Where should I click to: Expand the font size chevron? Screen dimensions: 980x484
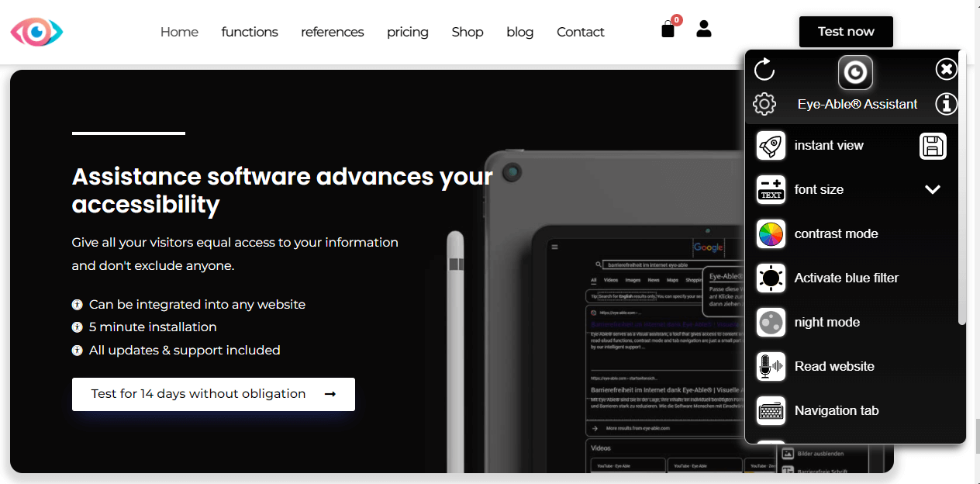[x=933, y=190]
